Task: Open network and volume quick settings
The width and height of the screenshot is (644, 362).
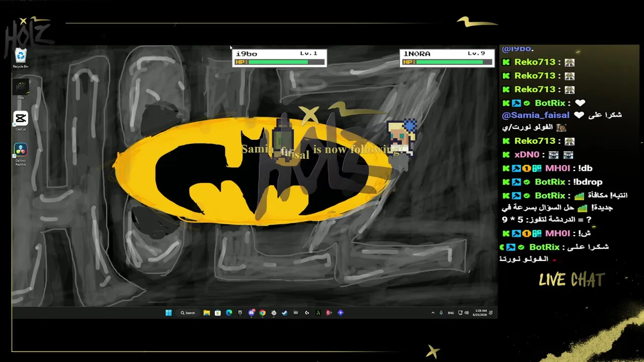Action: [463, 313]
